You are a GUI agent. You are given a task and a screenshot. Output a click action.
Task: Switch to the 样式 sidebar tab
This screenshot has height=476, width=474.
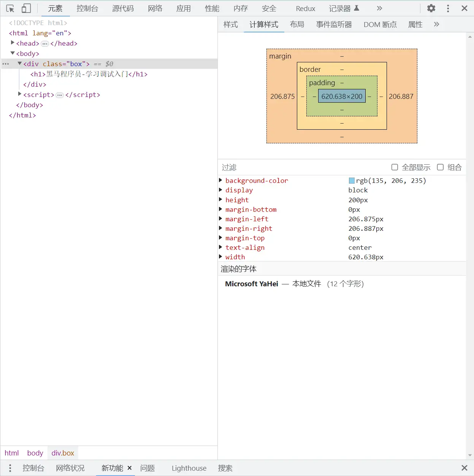pyautogui.click(x=231, y=24)
